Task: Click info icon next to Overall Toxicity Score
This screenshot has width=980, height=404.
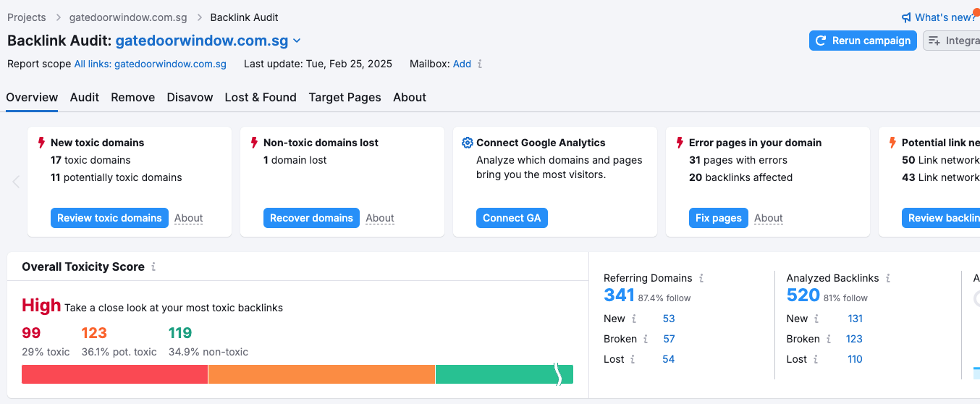Action: click(x=153, y=267)
